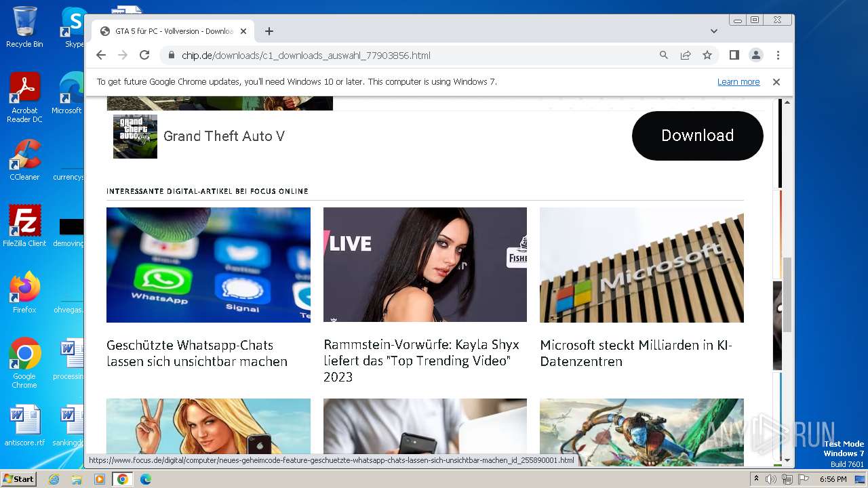Open Chrome side panel
This screenshot has width=868, height=488.
coord(734,55)
